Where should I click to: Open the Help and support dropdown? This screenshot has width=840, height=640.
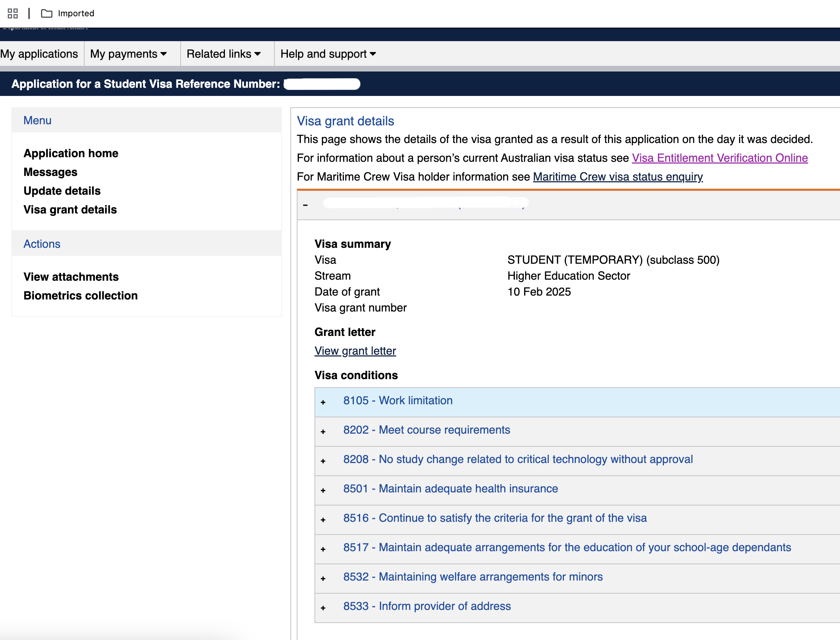click(x=328, y=54)
